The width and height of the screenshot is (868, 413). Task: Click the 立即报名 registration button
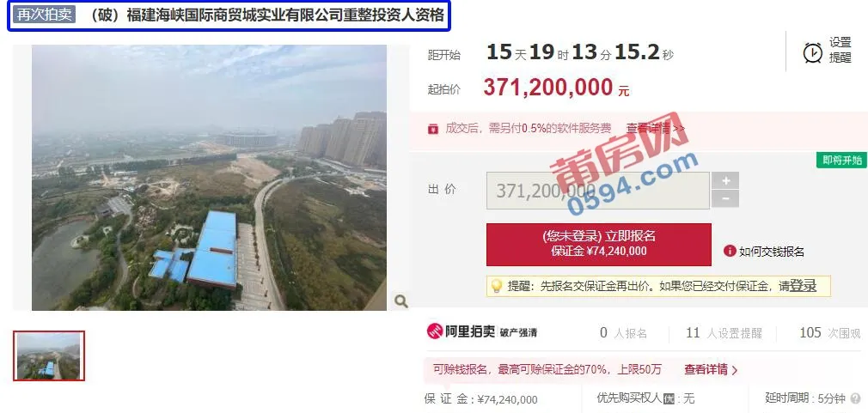[598, 244]
